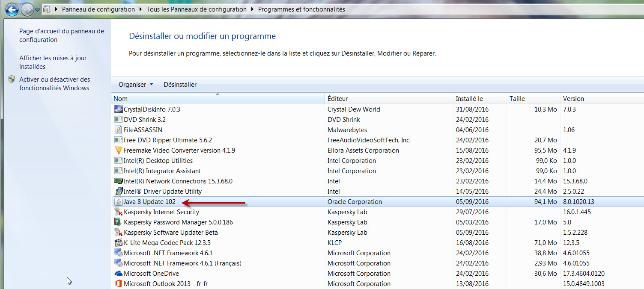Click 'KLCP' publisher cell

pos(335,243)
